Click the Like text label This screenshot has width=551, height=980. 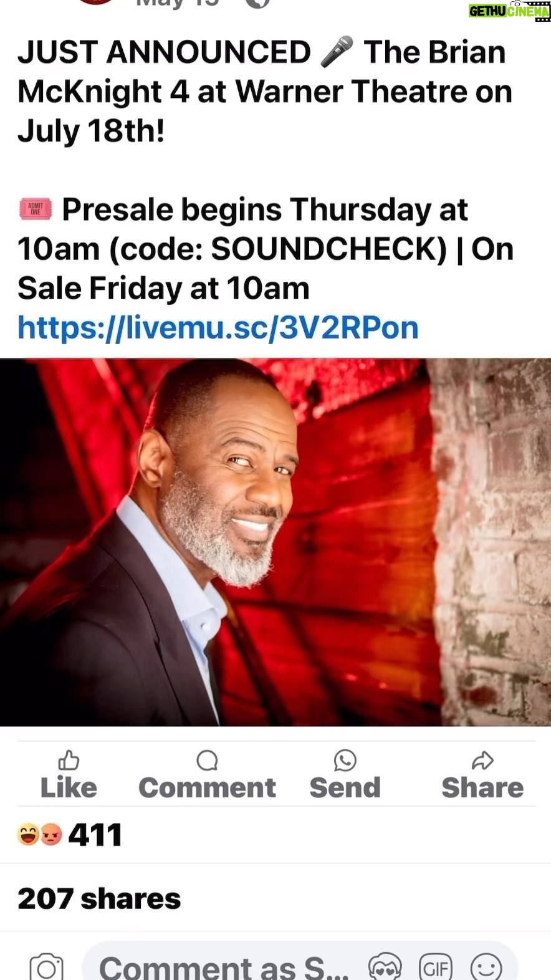[x=69, y=788]
